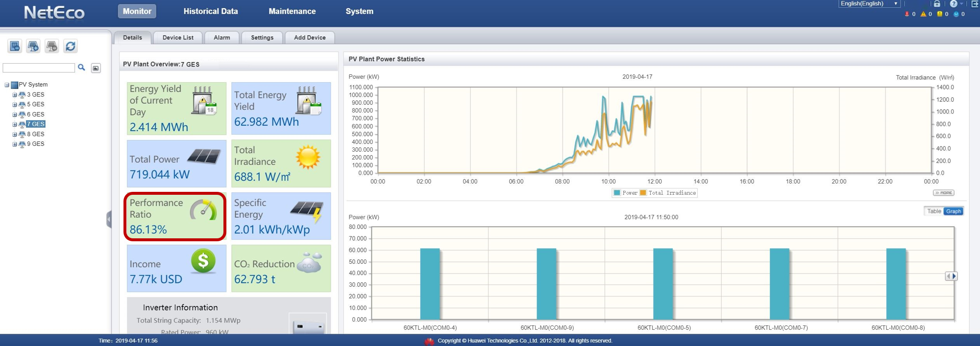
Task: Click the lock icon in the header
Action: [937, 4]
